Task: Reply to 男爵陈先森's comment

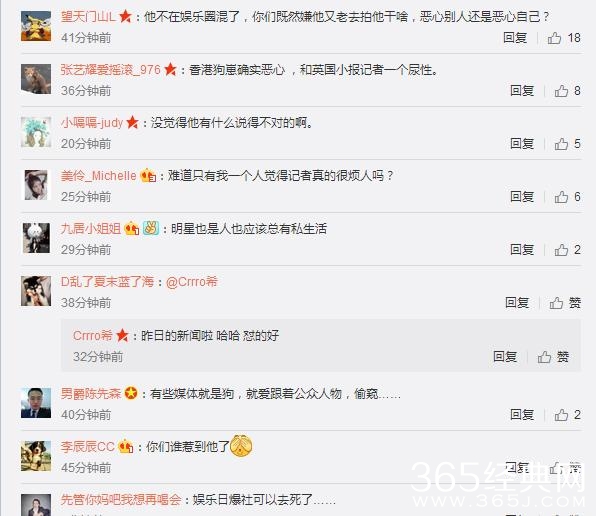Action: pos(522,415)
